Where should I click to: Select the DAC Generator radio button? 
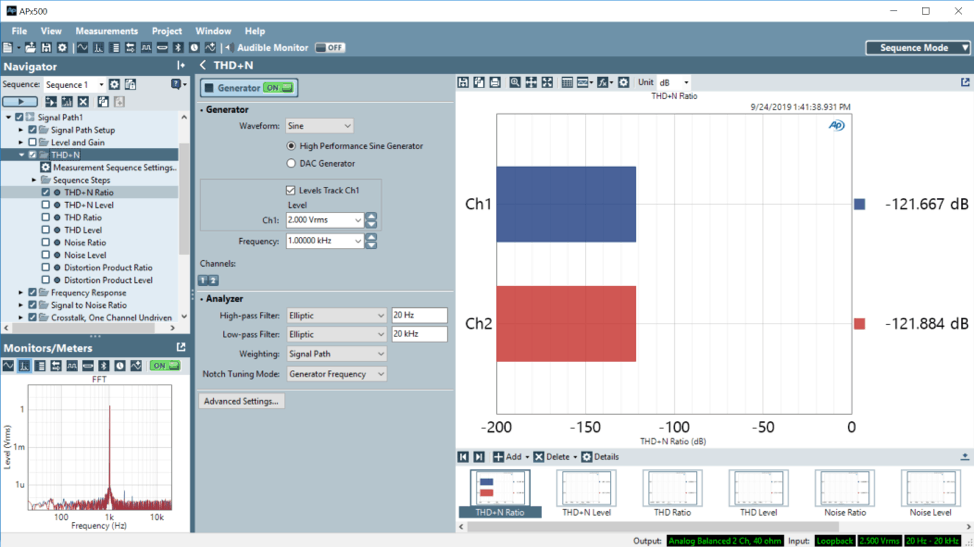point(291,163)
